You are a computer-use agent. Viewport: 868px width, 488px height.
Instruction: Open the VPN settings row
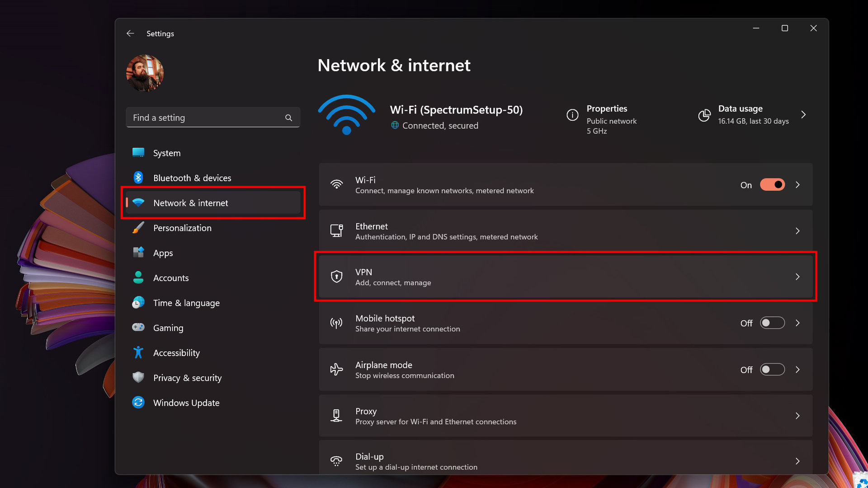[x=565, y=277]
